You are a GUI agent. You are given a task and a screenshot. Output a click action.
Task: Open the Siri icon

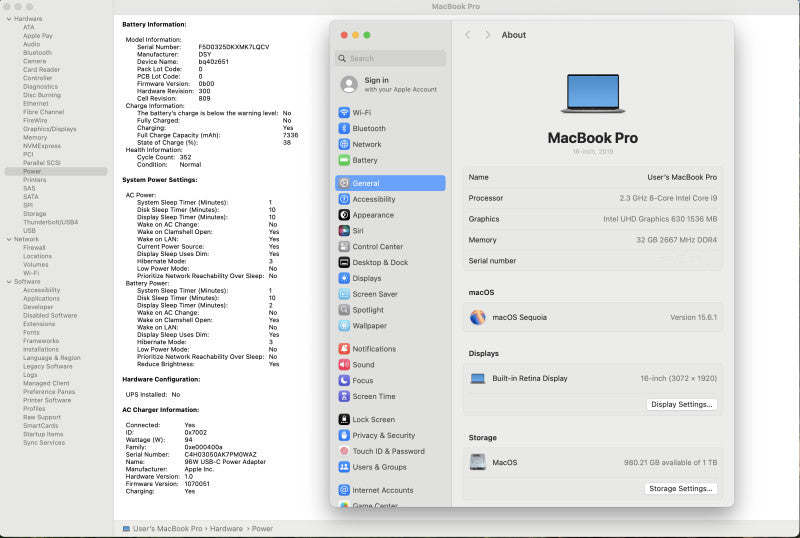[344, 230]
